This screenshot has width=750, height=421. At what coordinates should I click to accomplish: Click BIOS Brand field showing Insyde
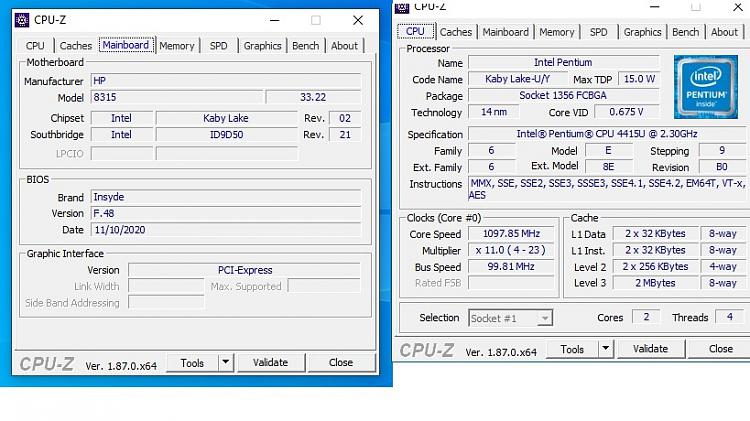tap(226, 197)
